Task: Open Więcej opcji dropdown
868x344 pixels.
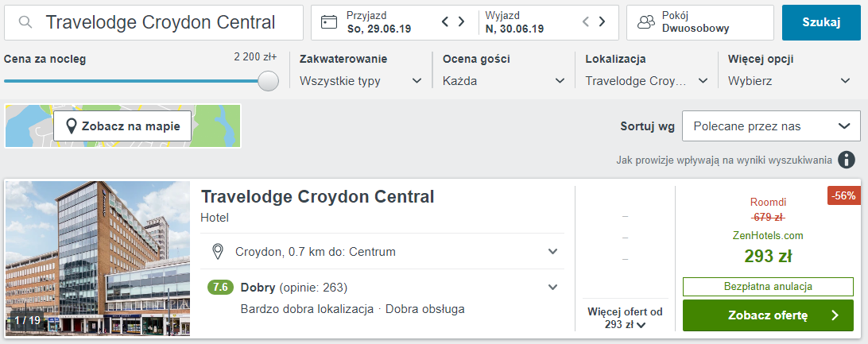Action: [789, 80]
